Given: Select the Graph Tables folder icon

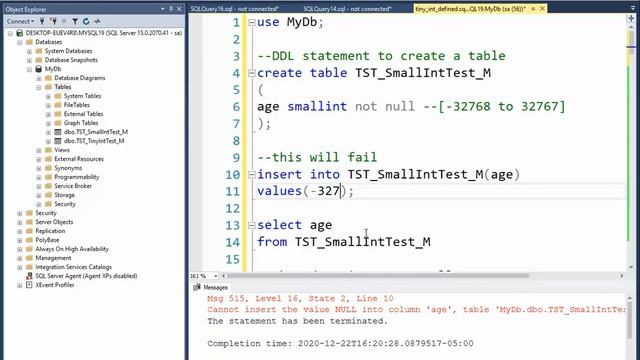Looking at the screenshot, I should 58,123.
